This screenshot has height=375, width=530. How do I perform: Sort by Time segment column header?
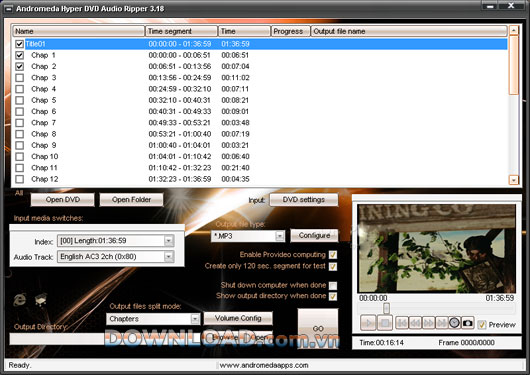tap(182, 31)
